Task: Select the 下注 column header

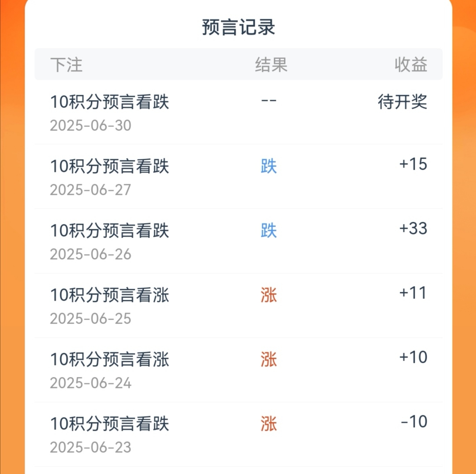Action: pyautogui.click(x=66, y=65)
